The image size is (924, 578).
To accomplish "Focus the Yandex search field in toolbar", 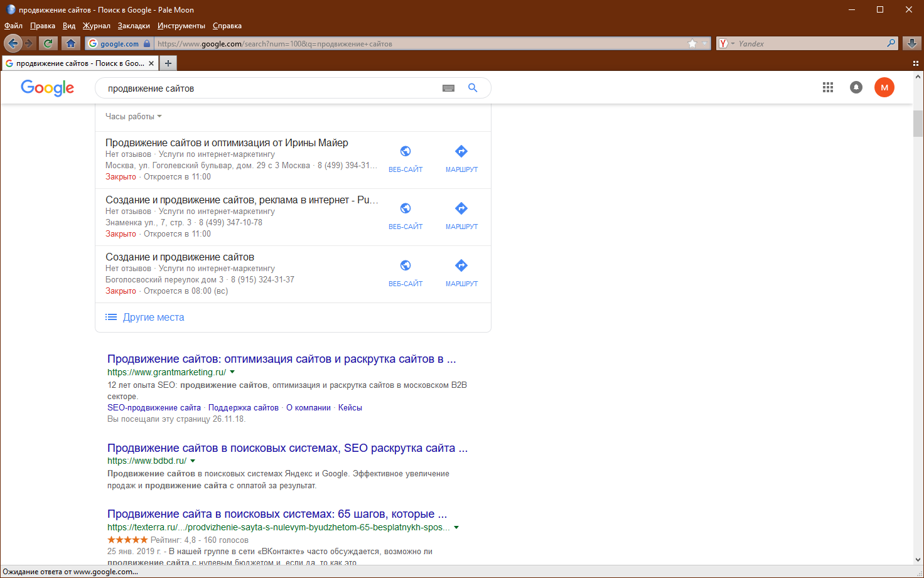I will pos(810,44).
